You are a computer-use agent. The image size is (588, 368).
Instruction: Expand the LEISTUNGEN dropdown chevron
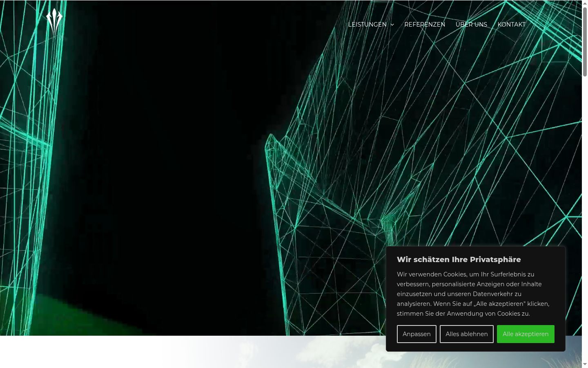pyautogui.click(x=392, y=25)
